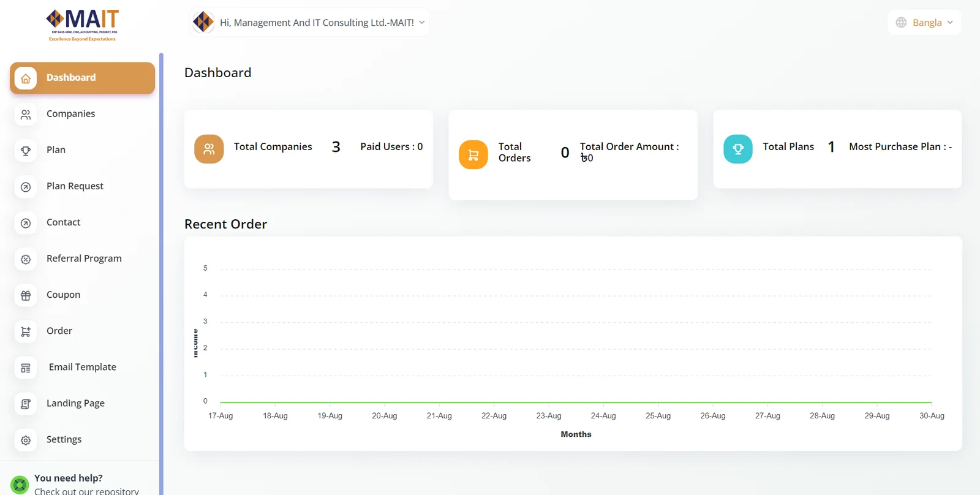Click the Email Template layout icon
980x495 pixels.
pos(26,368)
